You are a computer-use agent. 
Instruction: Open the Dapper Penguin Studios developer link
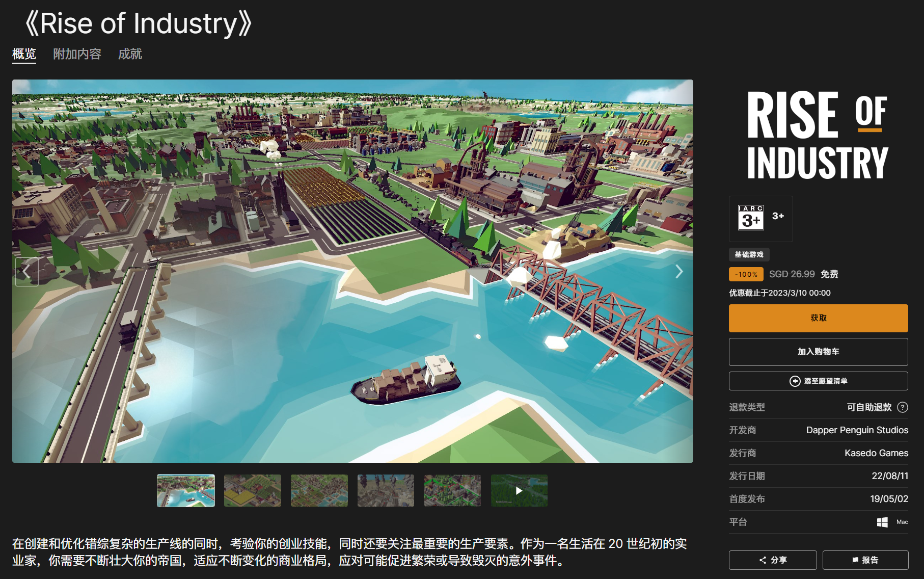[x=857, y=430]
